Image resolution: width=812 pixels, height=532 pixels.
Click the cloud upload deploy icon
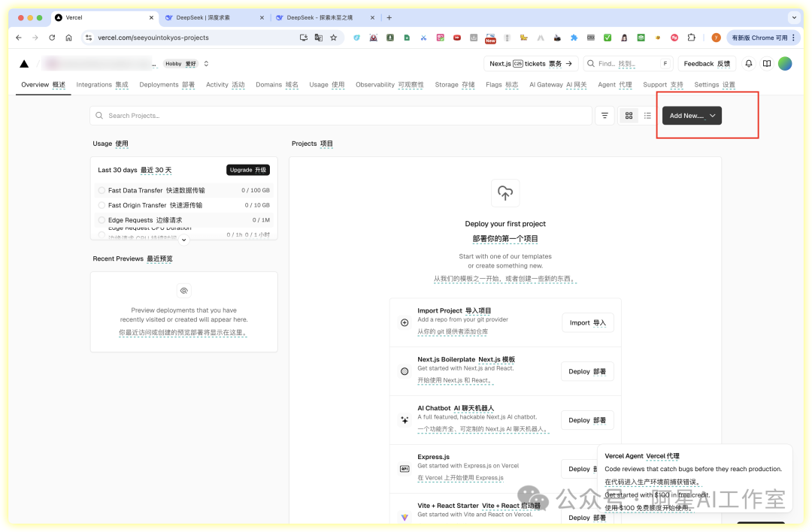pos(505,193)
